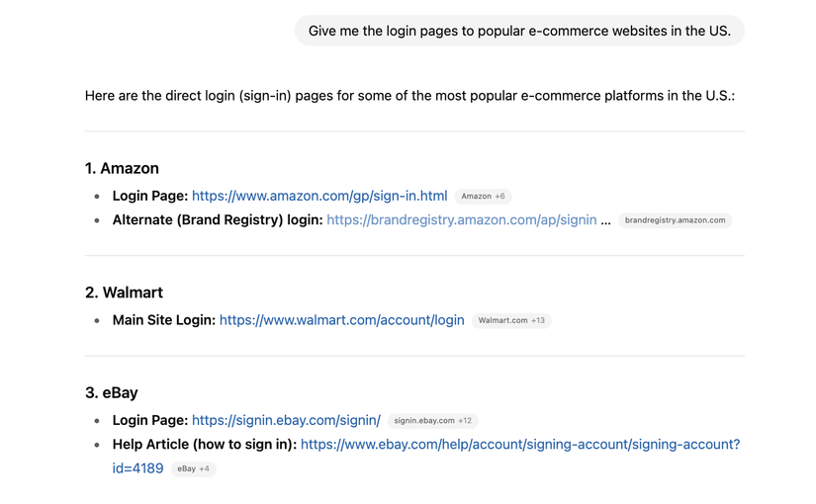This screenshot has width=816, height=504.
Task: Click the brandregistry.amazon.com source chip
Action: pos(675,220)
